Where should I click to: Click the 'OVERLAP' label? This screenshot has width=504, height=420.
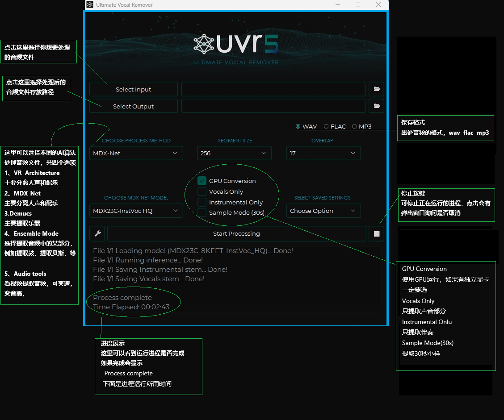pyautogui.click(x=323, y=141)
